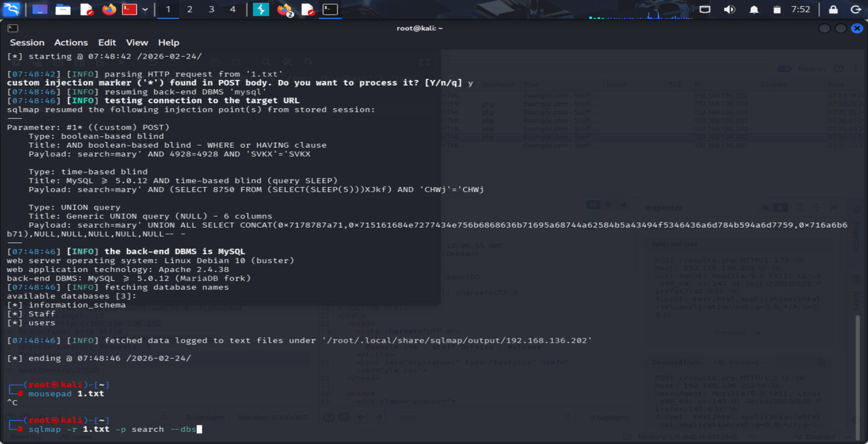The image size is (868, 444).
Task: Open the network connection tray icon
Action: [x=705, y=9]
